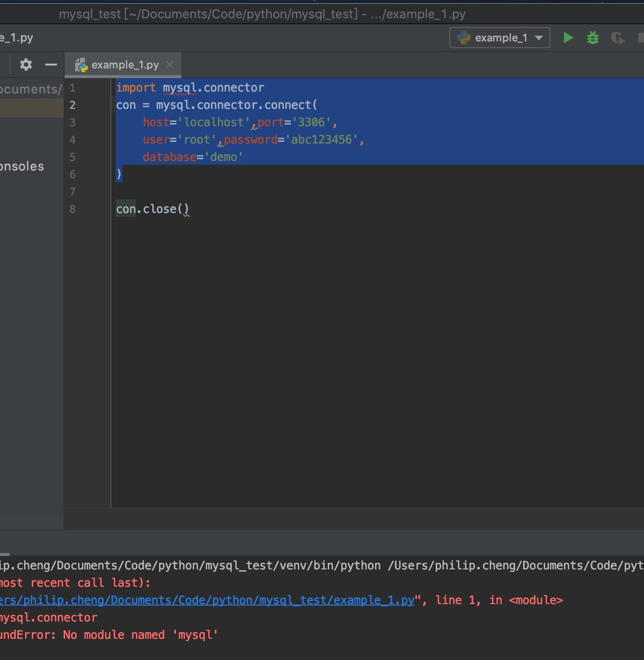Viewport: 644px width, 660px height.
Task: Click 'most recent call last' traceback line
Action: [x=75, y=583]
